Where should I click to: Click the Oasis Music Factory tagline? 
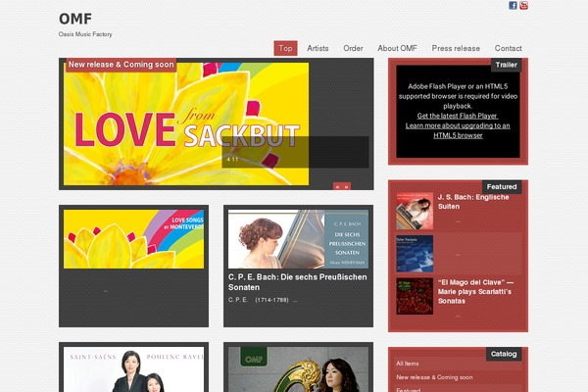pyautogui.click(x=85, y=34)
